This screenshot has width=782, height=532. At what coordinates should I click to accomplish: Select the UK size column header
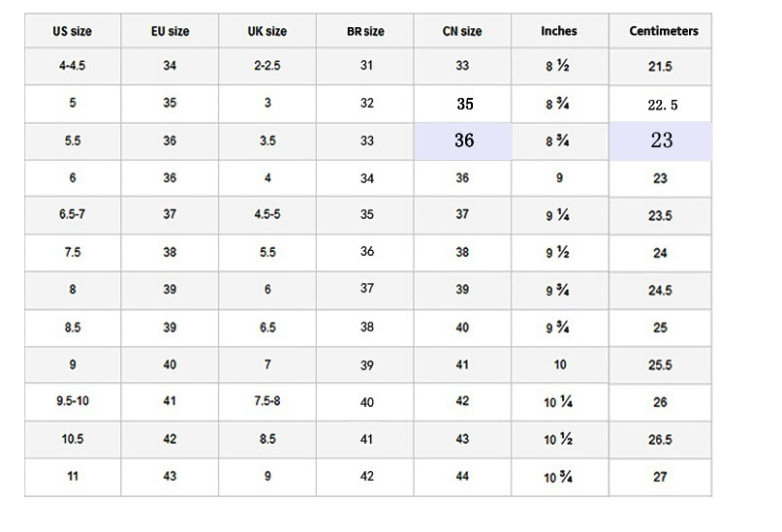click(267, 31)
